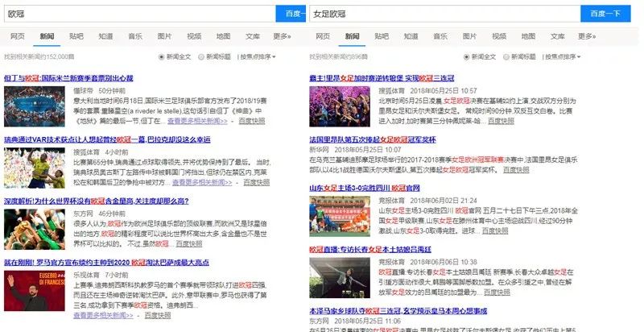Open 百度快照 for the 世界杯含金量 result
644x332 pixels.
189,244
